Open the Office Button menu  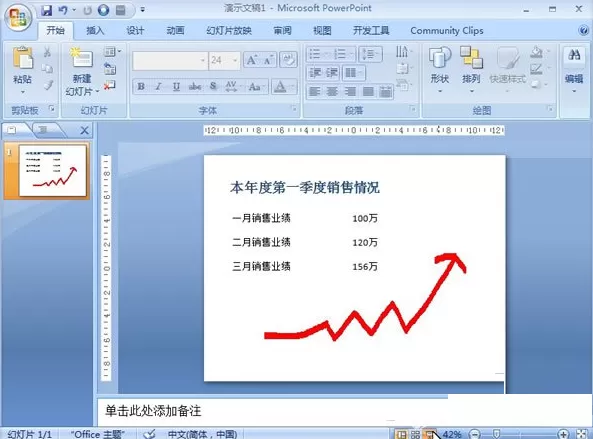[18, 17]
